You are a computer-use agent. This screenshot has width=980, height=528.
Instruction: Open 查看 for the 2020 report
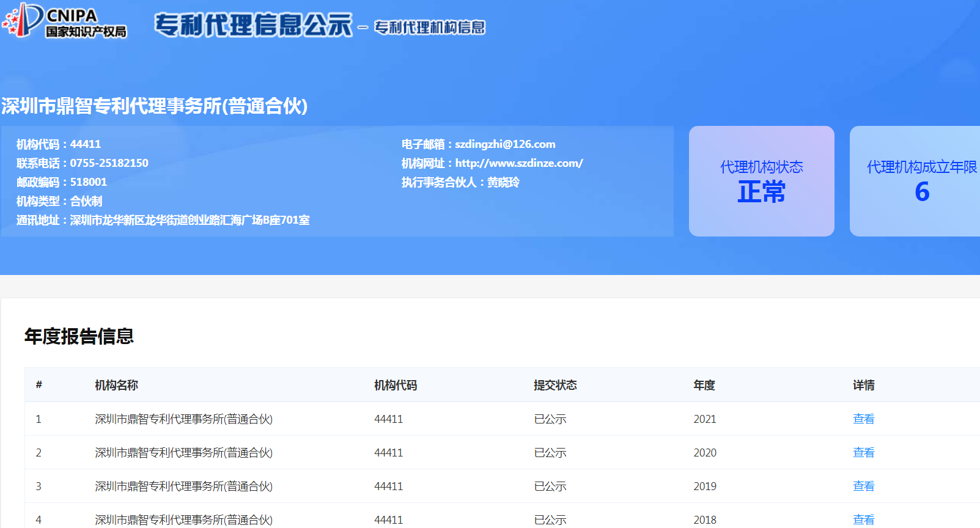(863, 452)
